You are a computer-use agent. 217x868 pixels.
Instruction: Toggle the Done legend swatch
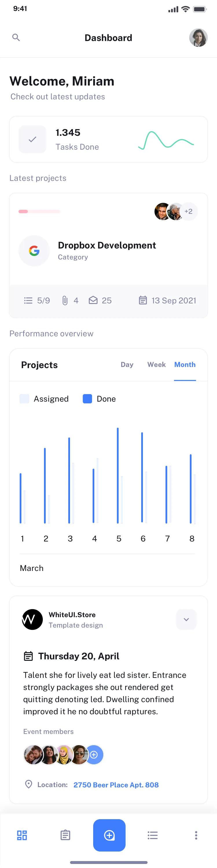pyautogui.click(x=87, y=399)
